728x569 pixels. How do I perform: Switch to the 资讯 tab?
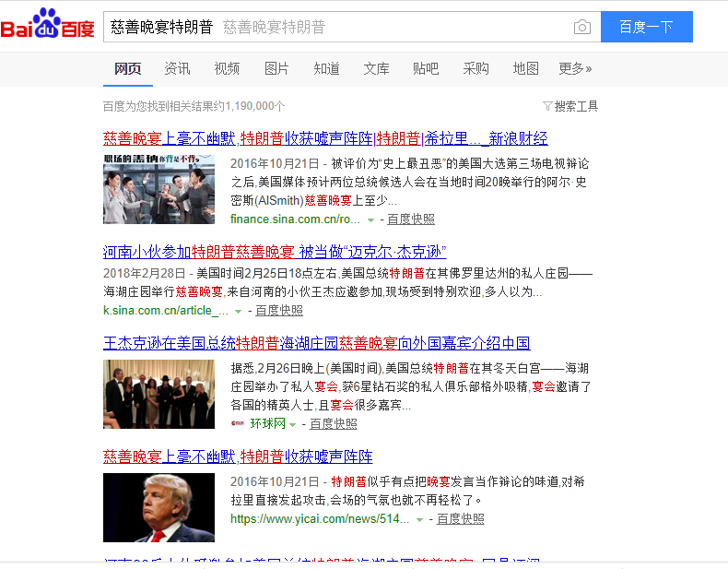point(177,69)
